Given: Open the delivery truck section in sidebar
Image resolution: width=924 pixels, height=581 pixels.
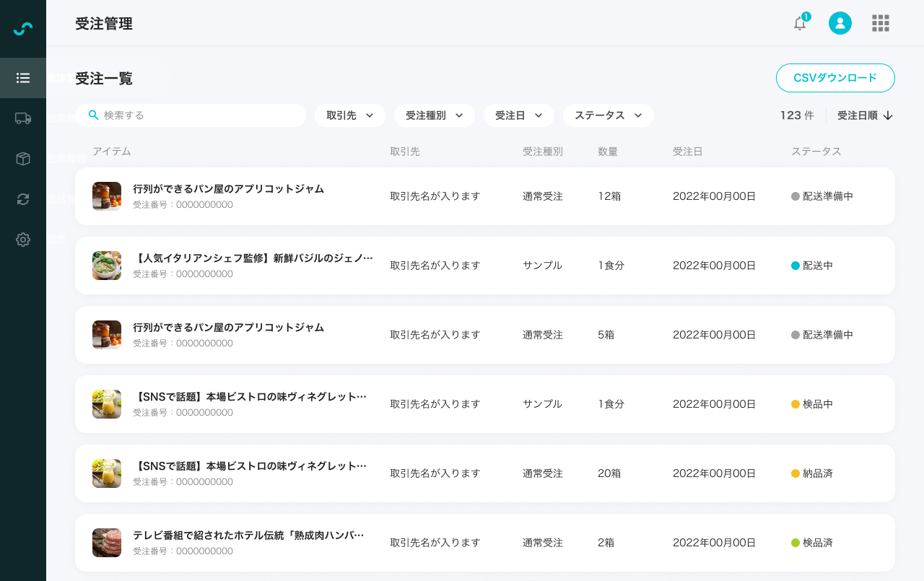Looking at the screenshot, I should [23, 118].
